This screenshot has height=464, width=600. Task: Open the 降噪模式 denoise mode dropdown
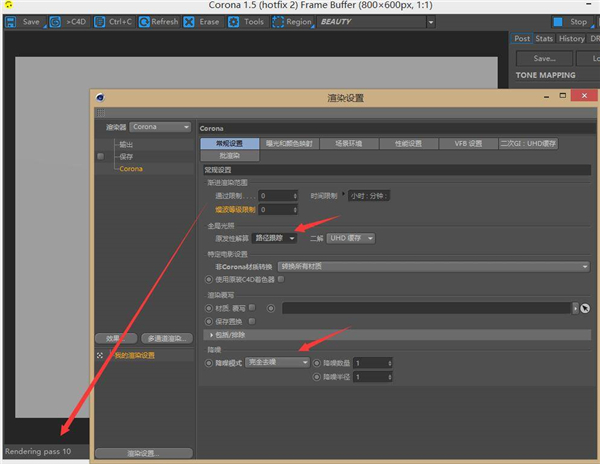point(277,362)
